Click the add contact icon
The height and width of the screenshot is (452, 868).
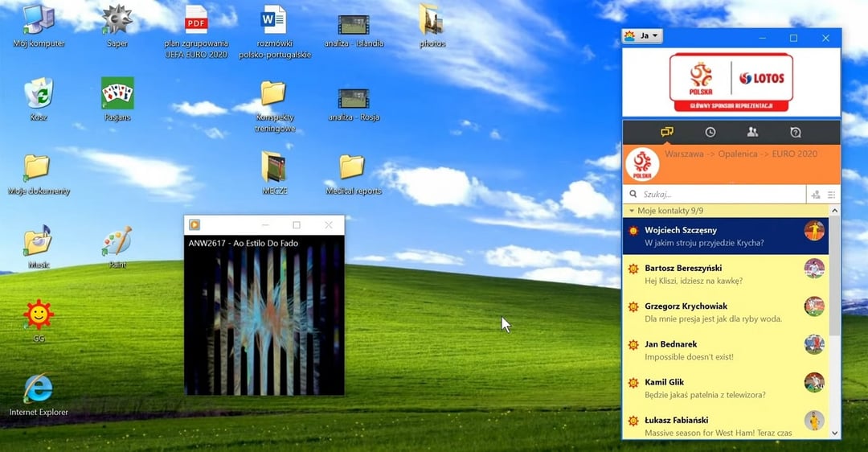click(x=816, y=195)
